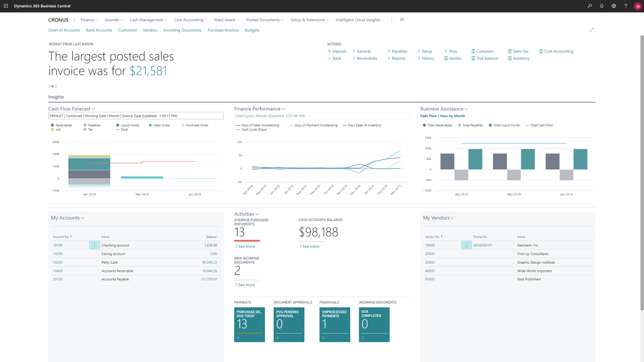The height and width of the screenshot is (362, 644).
Task: Open Chart of Accounts link
Action: tap(64, 30)
